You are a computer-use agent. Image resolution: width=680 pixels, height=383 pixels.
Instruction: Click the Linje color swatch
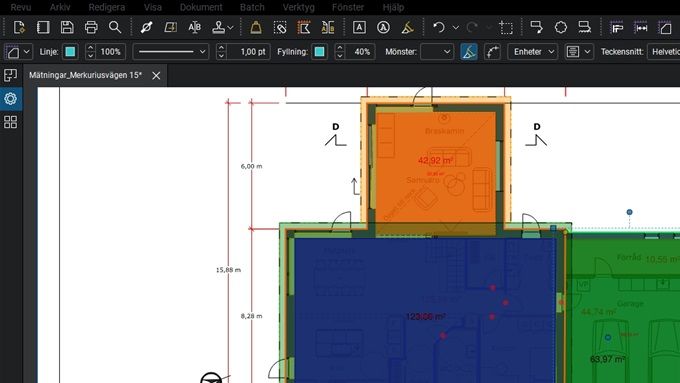point(70,52)
